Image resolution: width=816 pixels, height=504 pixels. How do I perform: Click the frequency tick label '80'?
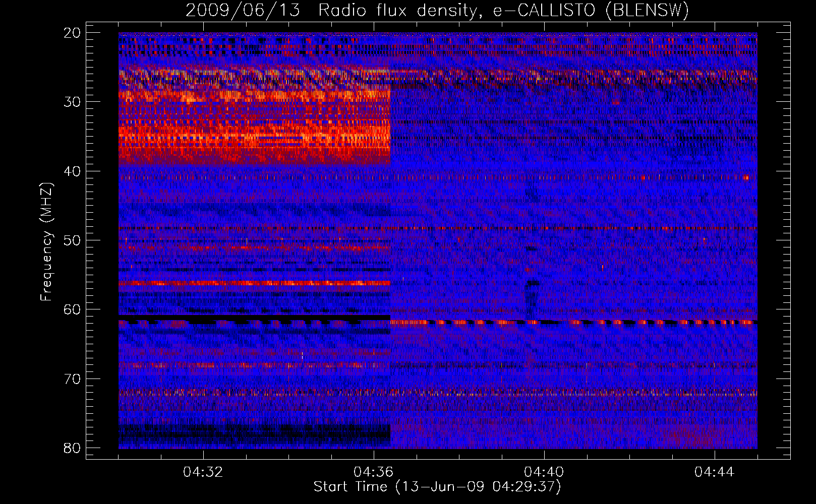pyautogui.click(x=73, y=448)
